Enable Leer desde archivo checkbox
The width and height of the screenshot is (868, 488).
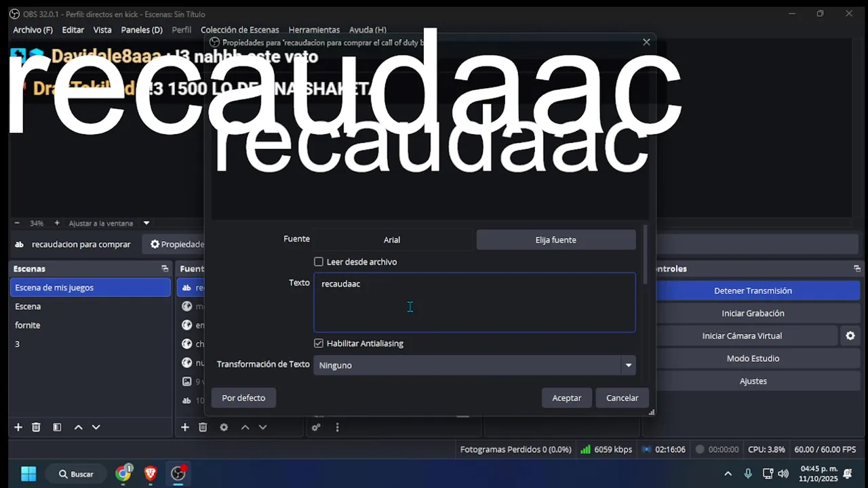[x=319, y=262]
